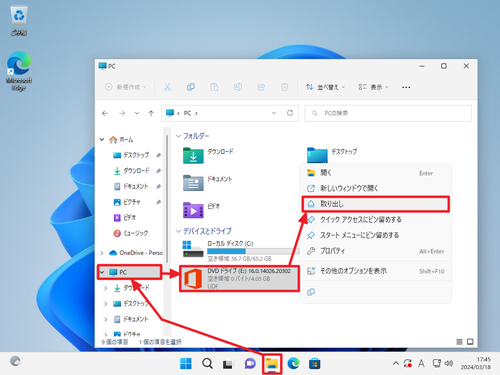The width and height of the screenshot is (500, 375).
Task: Open the three-dot See more menu
Action: pyautogui.click(x=406, y=87)
